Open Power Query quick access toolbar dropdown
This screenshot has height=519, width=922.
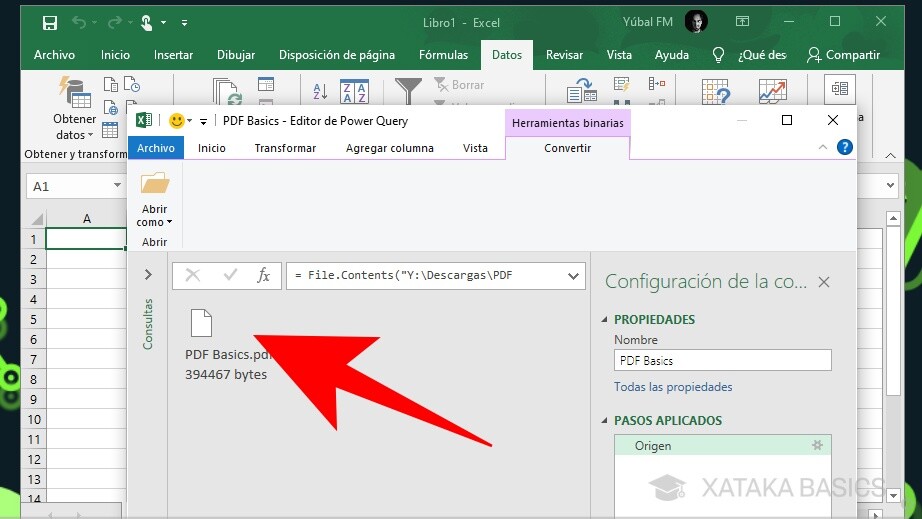pyautogui.click(x=203, y=122)
